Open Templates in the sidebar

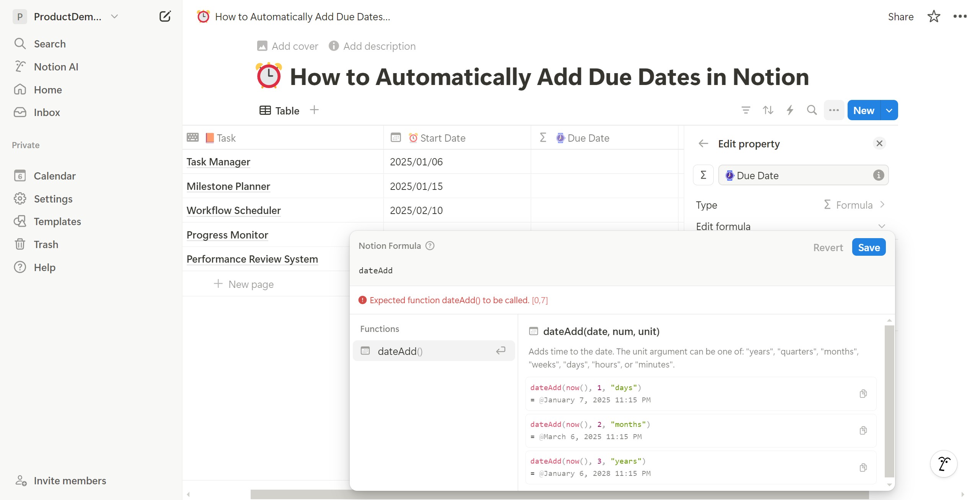[x=57, y=221]
